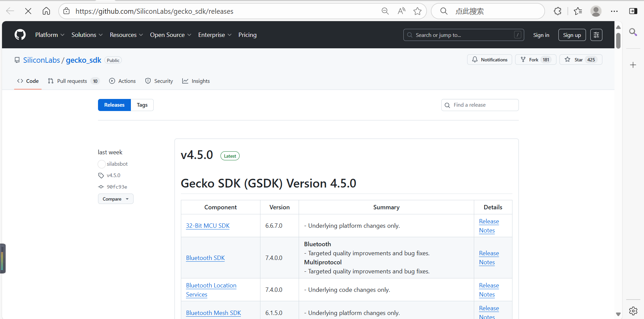
Task: Stop loading the page
Action: click(28, 11)
